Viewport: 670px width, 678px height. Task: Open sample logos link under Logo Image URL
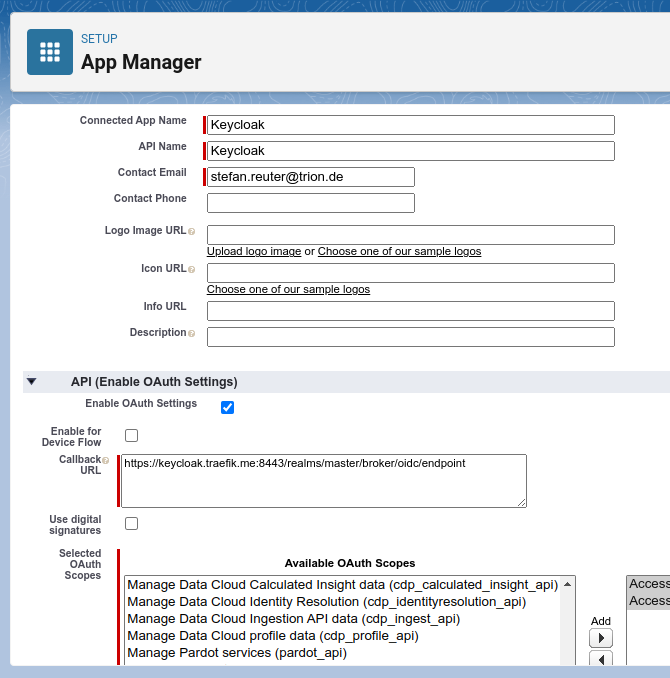[x=399, y=251]
